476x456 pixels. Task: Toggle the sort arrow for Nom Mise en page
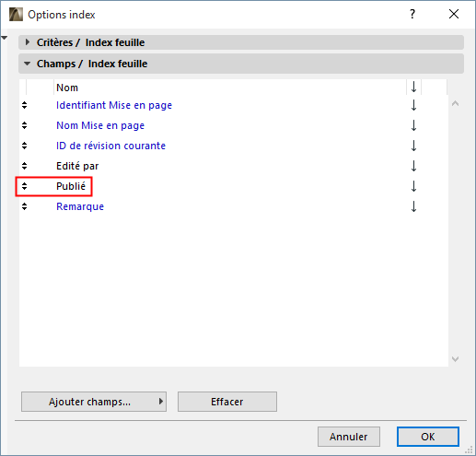click(x=413, y=125)
